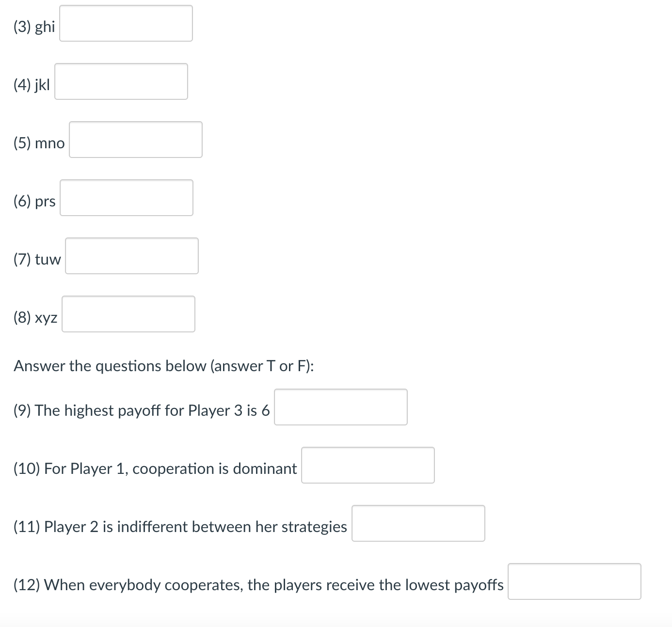672x627 pixels.
Task: Select the T/F field for question 9
Action: click(340, 407)
